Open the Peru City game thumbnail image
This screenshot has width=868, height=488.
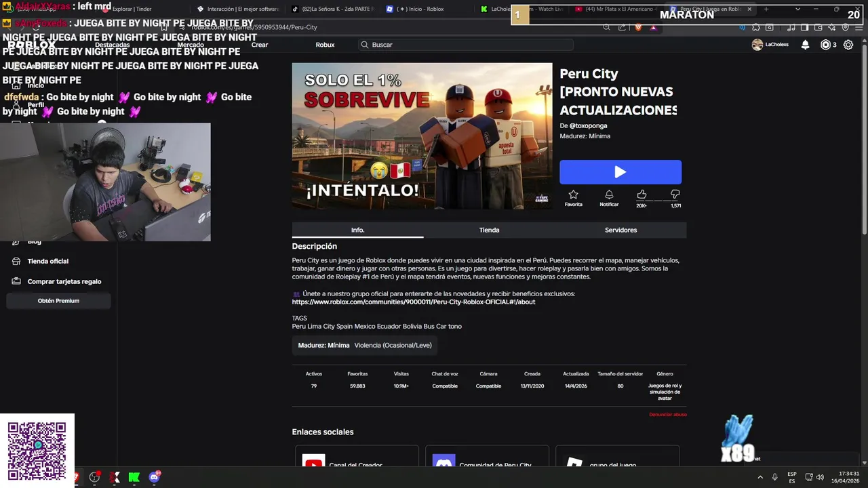tap(422, 136)
